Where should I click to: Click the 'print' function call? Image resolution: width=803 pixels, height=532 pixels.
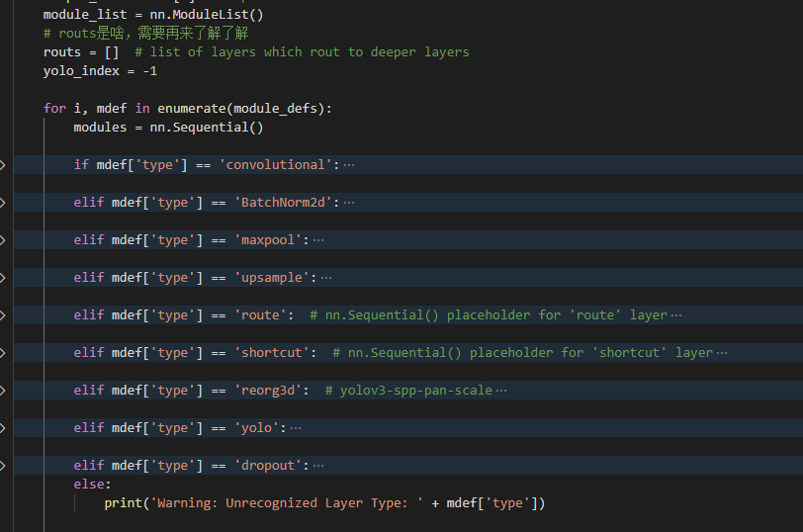tap(123, 503)
